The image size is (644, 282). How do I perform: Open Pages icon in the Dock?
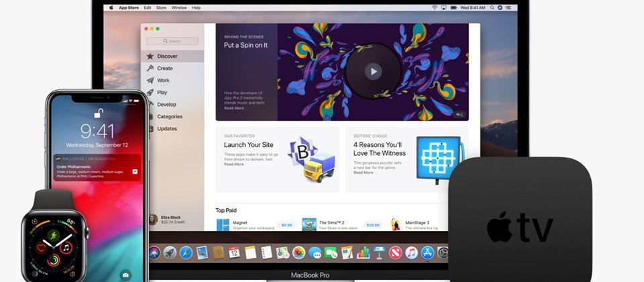pos(347,252)
